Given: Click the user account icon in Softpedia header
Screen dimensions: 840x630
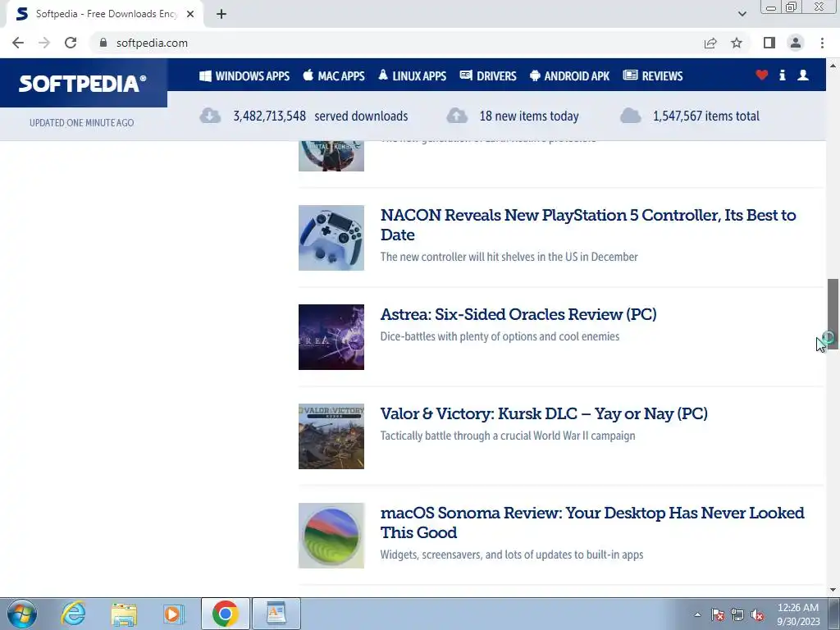Looking at the screenshot, I should (803, 75).
